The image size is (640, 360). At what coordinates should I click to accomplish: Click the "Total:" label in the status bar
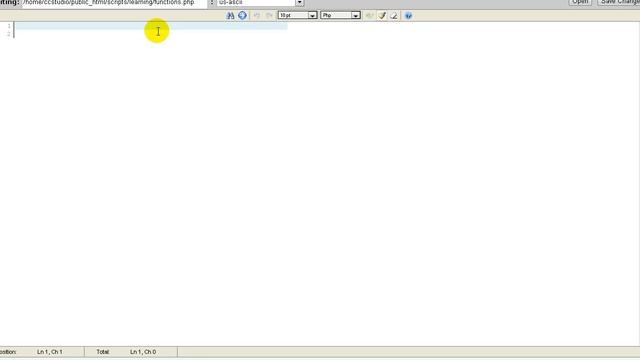point(103,352)
